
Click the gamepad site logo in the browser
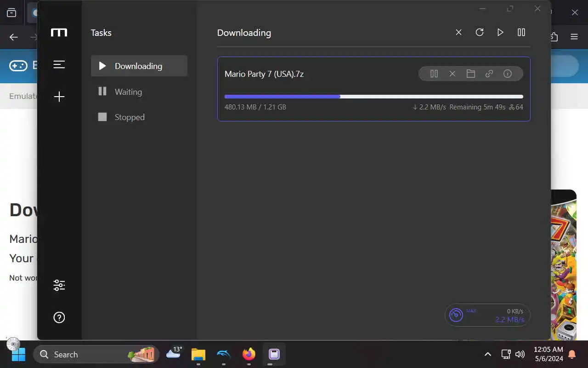[x=18, y=66]
